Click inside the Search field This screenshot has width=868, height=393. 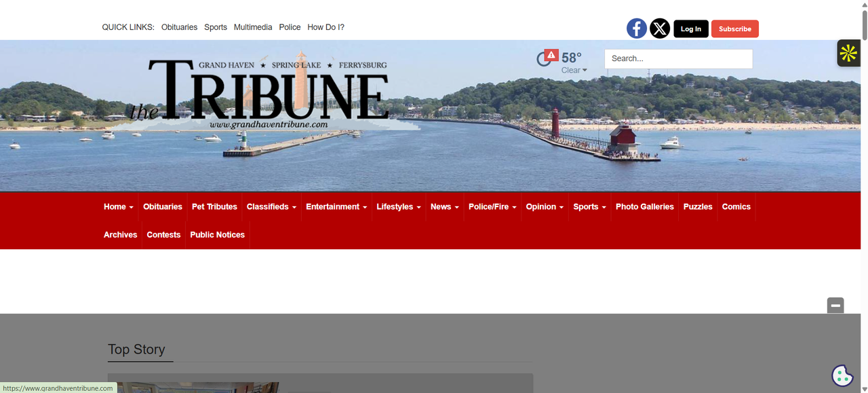pyautogui.click(x=678, y=58)
